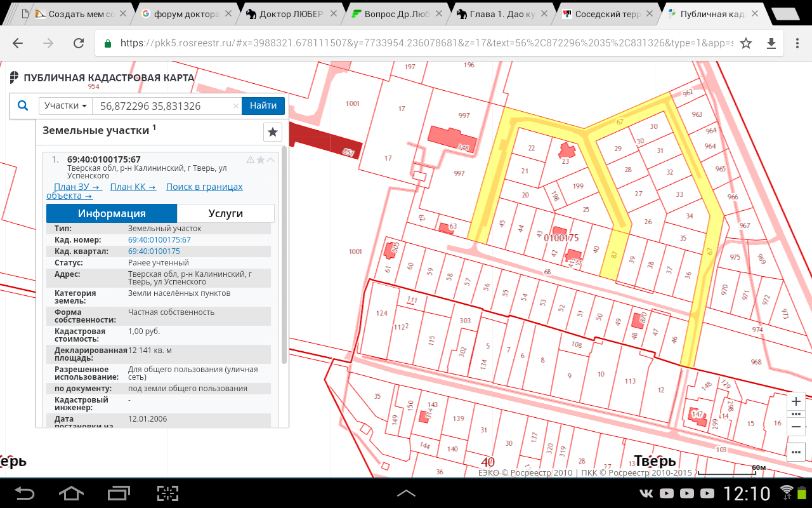Click the coordinates search input field
This screenshot has width=812, height=508.
pos(164,106)
